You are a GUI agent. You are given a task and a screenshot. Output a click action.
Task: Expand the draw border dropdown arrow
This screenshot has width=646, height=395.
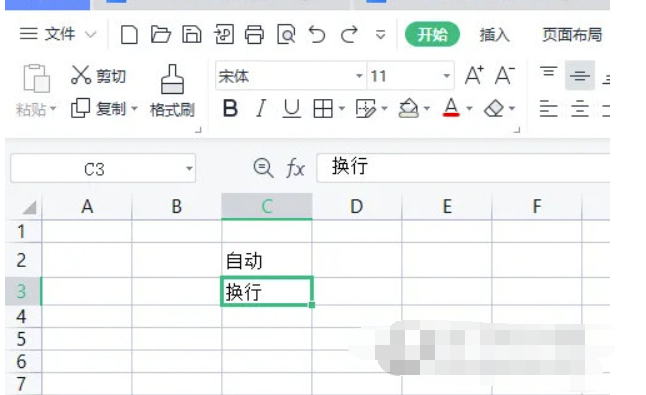[384, 109]
